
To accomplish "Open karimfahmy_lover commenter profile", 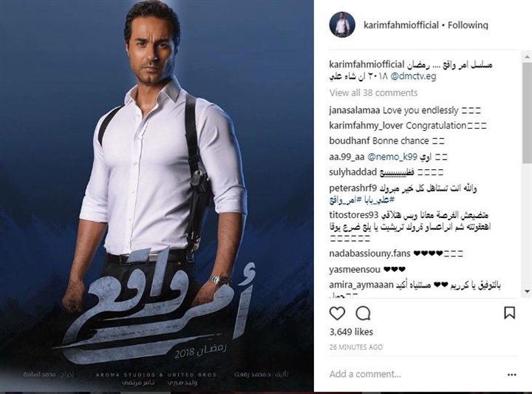I will 366,126.
